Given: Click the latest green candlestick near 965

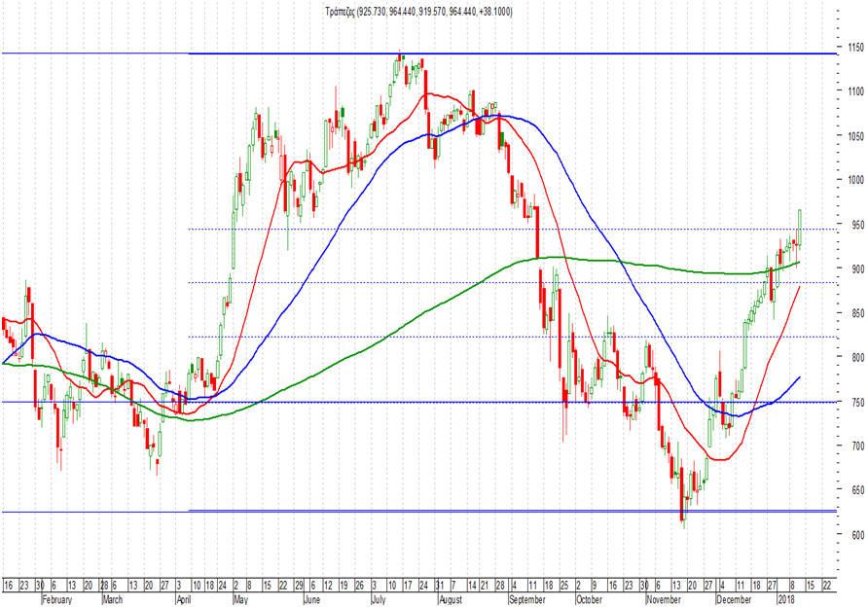Looking at the screenshot, I should tap(799, 227).
